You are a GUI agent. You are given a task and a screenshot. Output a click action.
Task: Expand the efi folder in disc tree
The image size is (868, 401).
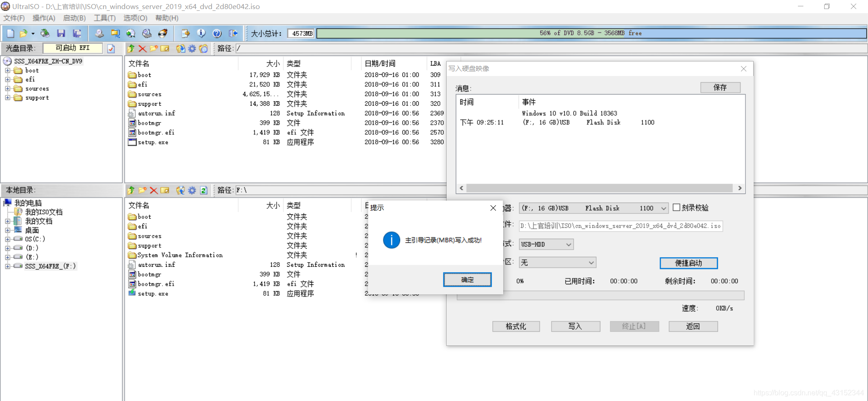point(8,80)
